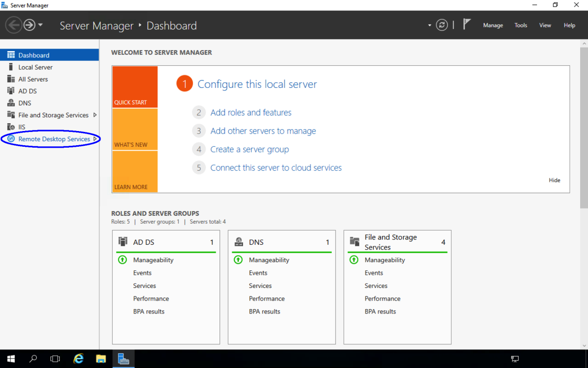Image resolution: width=588 pixels, height=368 pixels.
Task: Click the Add roles and features link
Action: (250, 112)
